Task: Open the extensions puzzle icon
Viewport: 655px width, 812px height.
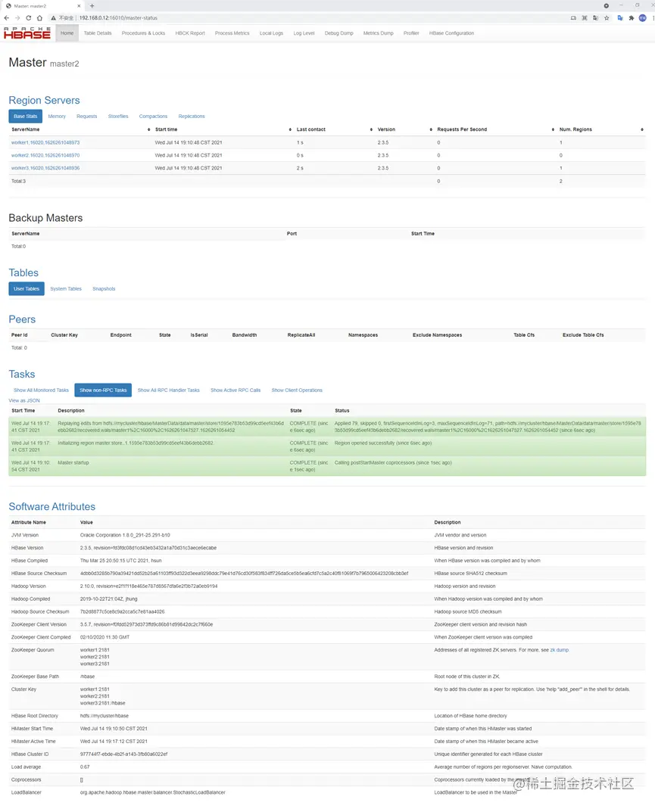Action: pyautogui.click(x=632, y=17)
